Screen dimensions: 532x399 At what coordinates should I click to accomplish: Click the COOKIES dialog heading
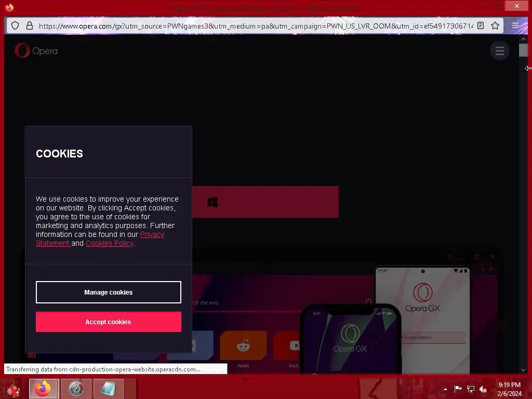(59, 154)
